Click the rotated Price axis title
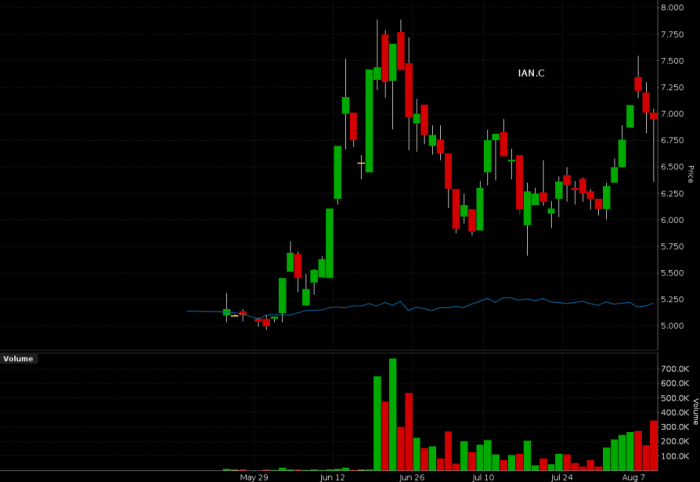Screen dimensions: 700x482 [x=690, y=174]
